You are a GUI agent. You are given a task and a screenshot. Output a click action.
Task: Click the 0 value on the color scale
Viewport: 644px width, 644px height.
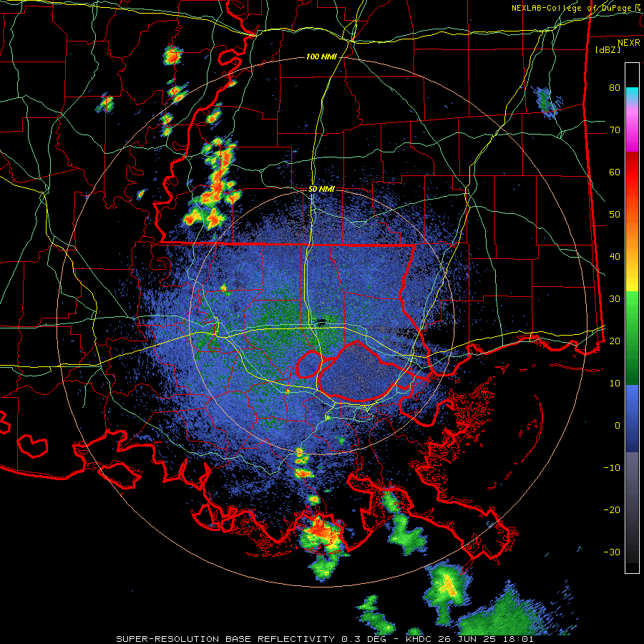point(618,426)
